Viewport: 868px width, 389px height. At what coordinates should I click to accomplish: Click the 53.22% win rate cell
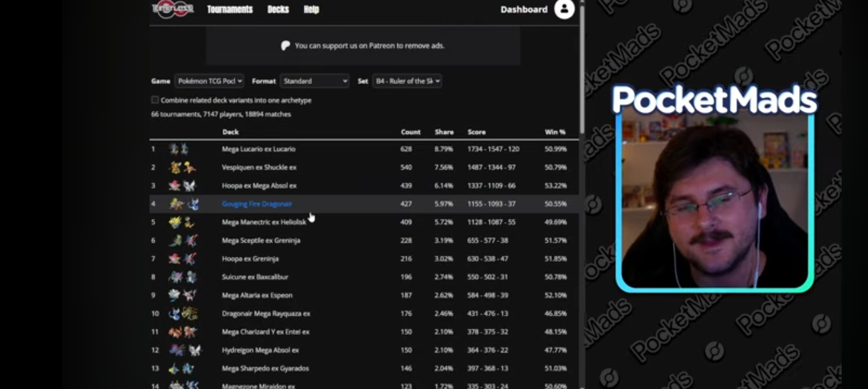556,186
